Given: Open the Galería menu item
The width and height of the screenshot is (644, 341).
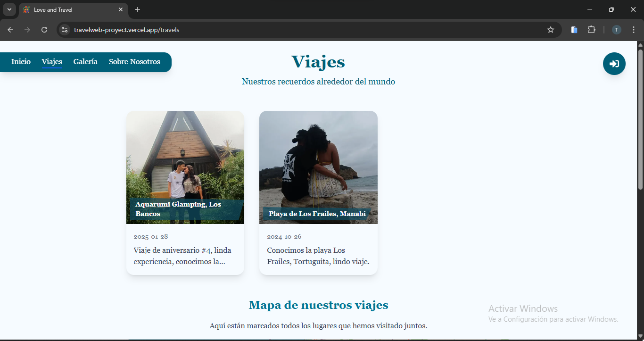Looking at the screenshot, I should tap(85, 62).
